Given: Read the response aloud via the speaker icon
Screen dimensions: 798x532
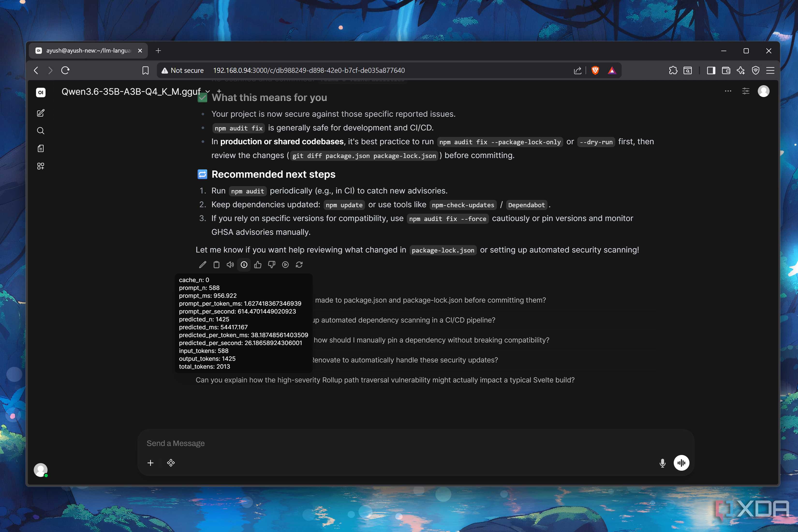Looking at the screenshot, I should click(x=230, y=265).
